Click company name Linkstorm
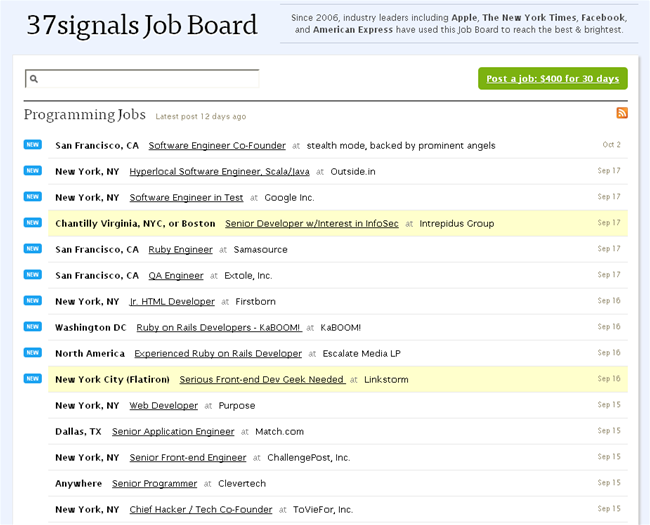The height and width of the screenshot is (525, 650). pyautogui.click(x=386, y=379)
